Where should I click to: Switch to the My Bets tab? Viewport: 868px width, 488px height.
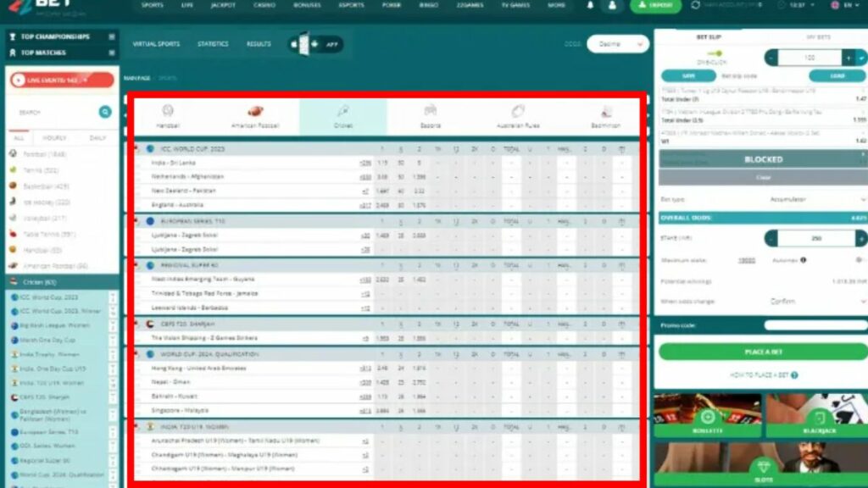click(818, 37)
